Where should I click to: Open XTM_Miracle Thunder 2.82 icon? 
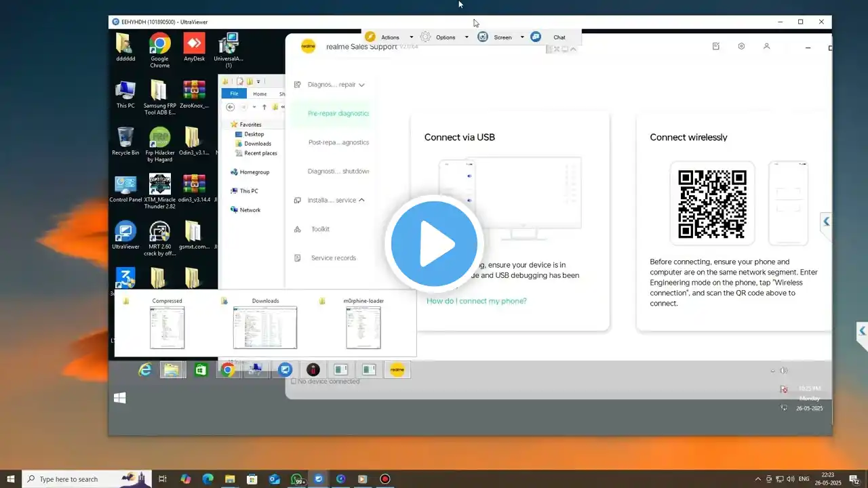160,192
